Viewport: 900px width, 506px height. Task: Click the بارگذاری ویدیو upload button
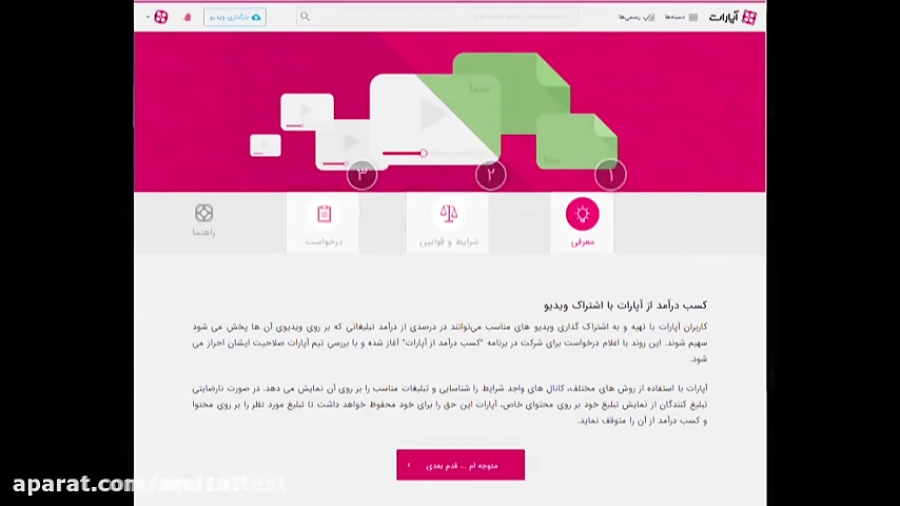pyautogui.click(x=235, y=17)
